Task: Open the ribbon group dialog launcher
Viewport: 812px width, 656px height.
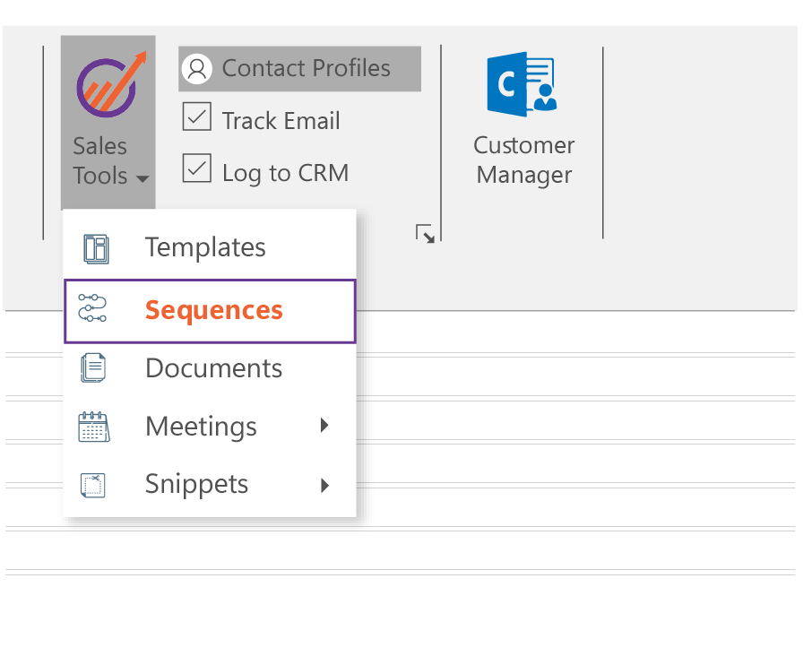Action: point(426,235)
